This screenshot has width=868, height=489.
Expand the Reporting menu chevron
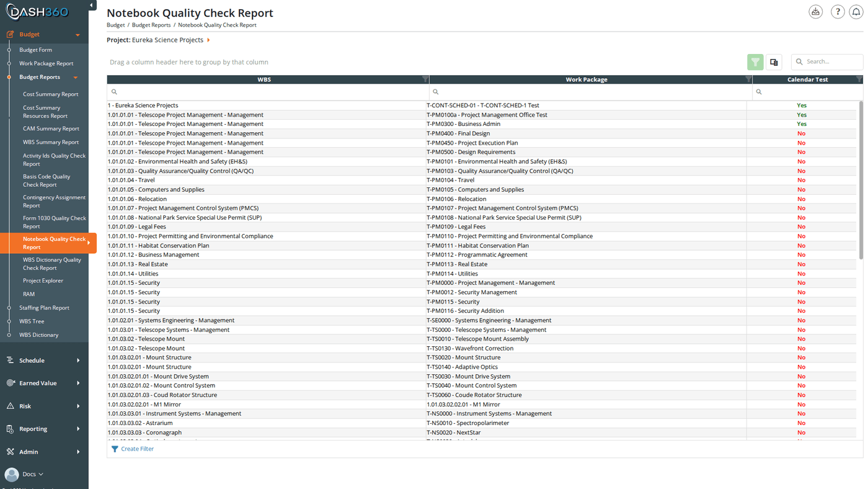78,429
